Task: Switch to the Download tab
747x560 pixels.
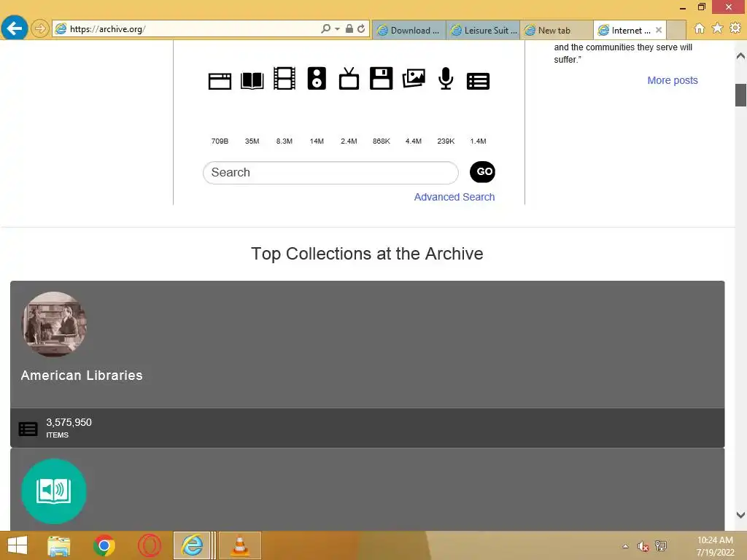Action: (409, 30)
